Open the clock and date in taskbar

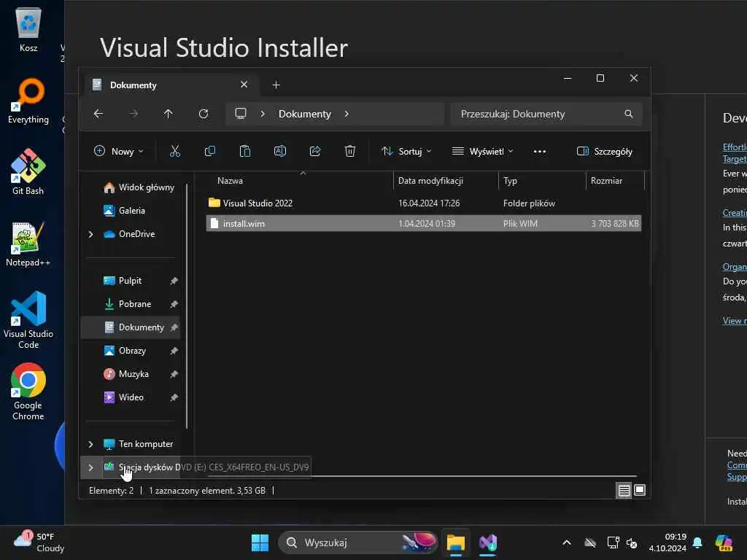click(x=667, y=542)
